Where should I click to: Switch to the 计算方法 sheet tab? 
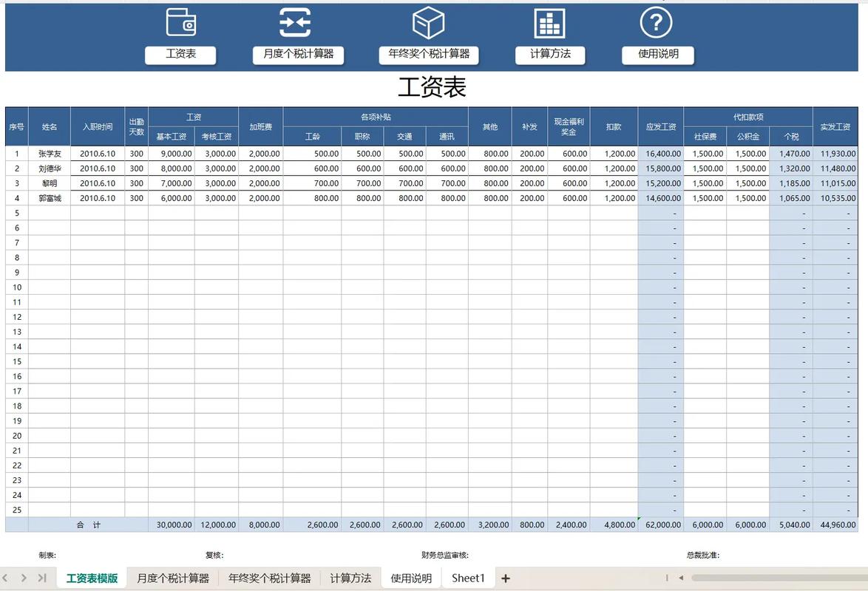350,578
